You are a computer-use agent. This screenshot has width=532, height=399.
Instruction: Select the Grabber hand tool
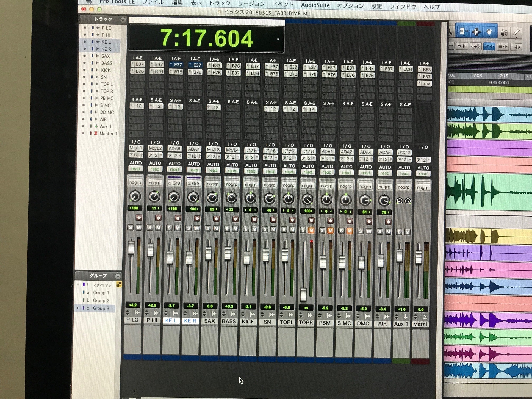point(489,32)
